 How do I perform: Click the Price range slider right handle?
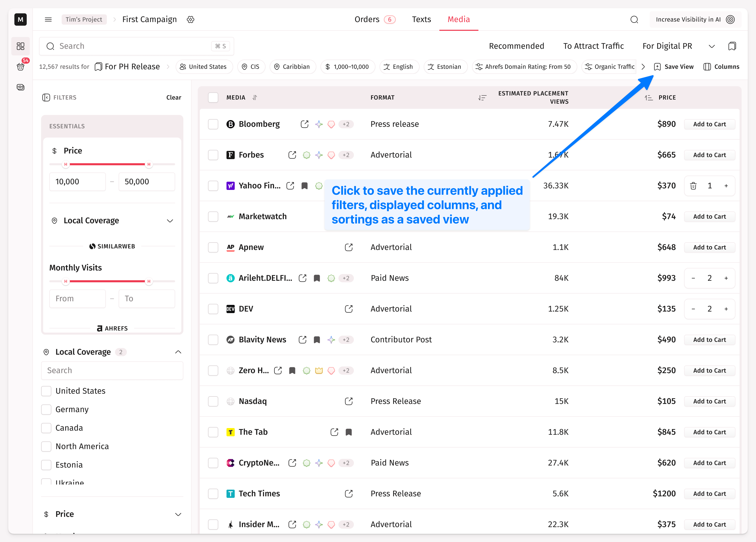pos(149,164)
